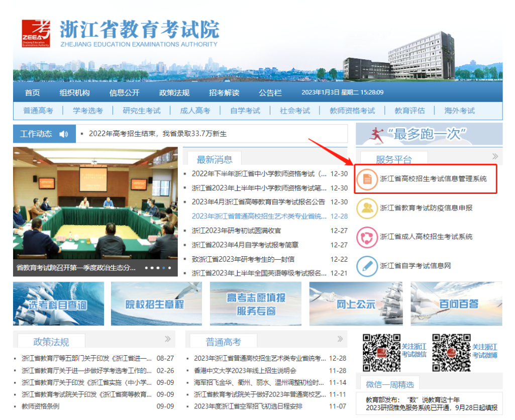This screenshot has width=515, height=420.
Task: Open the 高考志愿填报服务专窗 banner
Action: [256, 304]
